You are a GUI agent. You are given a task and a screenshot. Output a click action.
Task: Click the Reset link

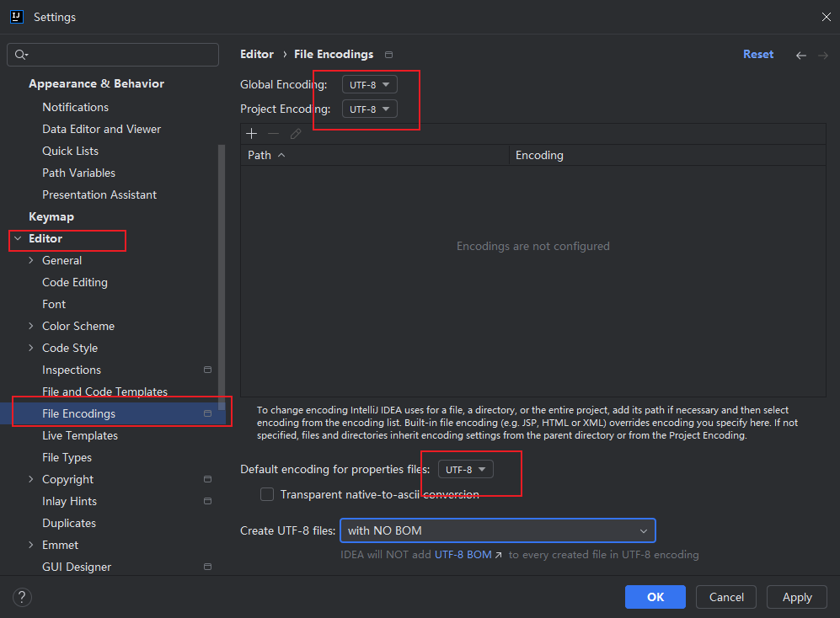click(x=758, y=55)
